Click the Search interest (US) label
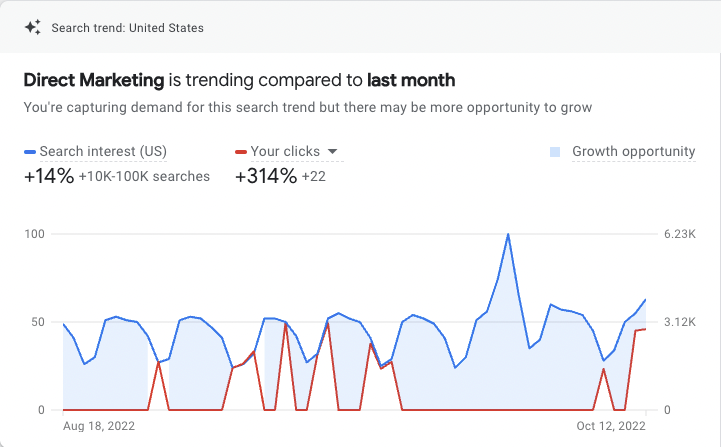This screenshot has width=721, height=447. 103,152
